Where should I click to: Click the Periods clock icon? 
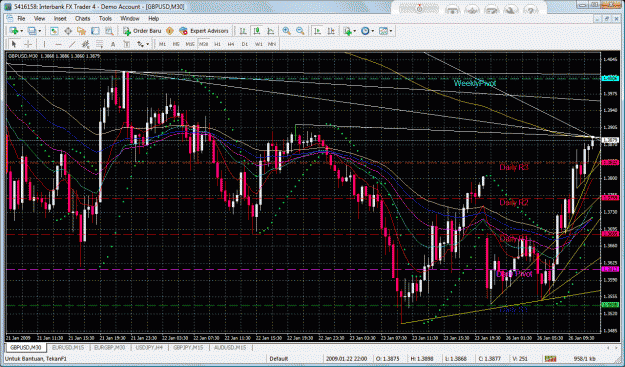(x=365, y=31)
